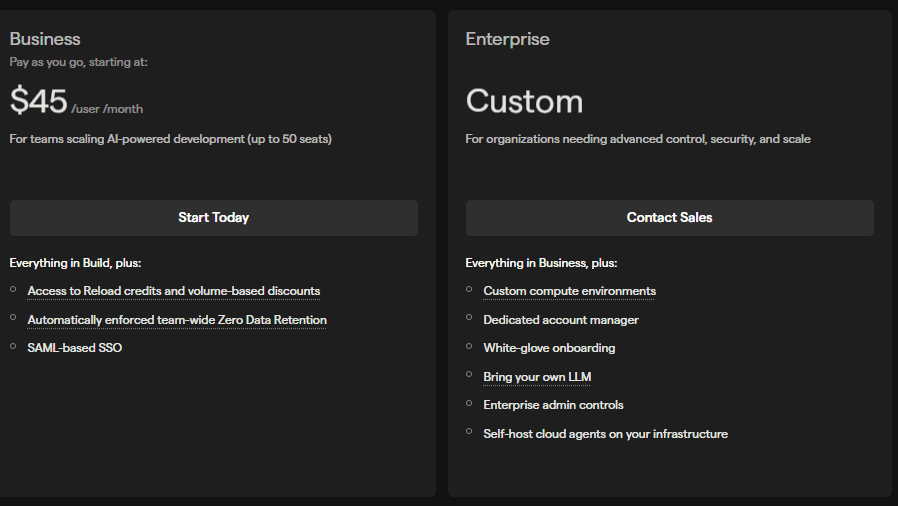Click the Start Today button
898x506 pixels.
[213, 218]
